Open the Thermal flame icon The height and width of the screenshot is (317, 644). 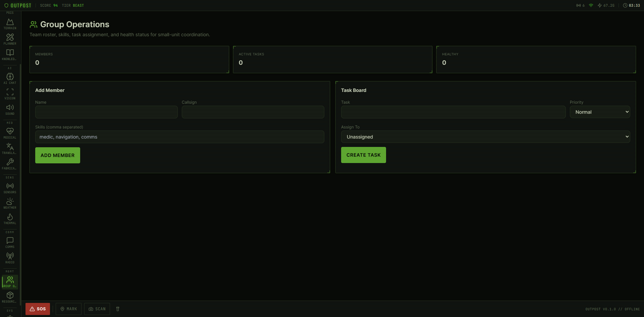click(10, 219)
